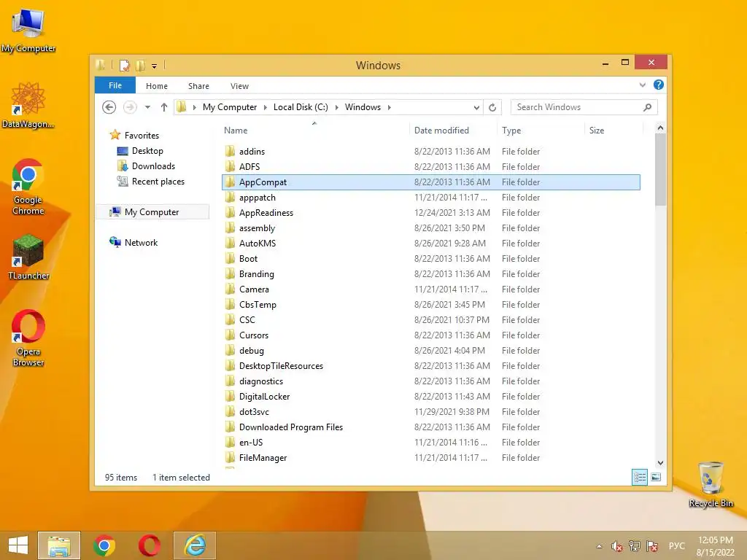Switch to Large icons view in status bar
The height and width of the screenshot is (560, 747).
coord(656,477)
